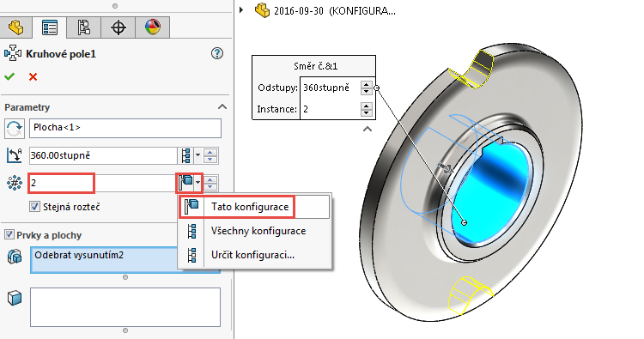Viewport: 644px width, 339px height.
Task: Click the instance count icon
Action: click(15, 183)
